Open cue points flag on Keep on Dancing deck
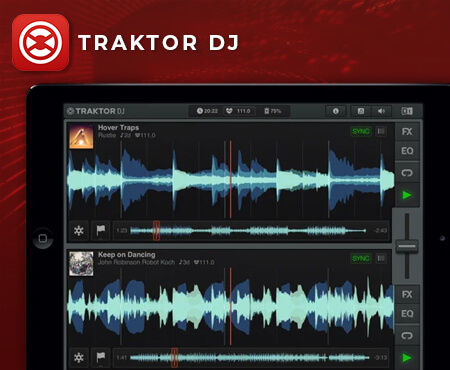 [x=100, y=358]
